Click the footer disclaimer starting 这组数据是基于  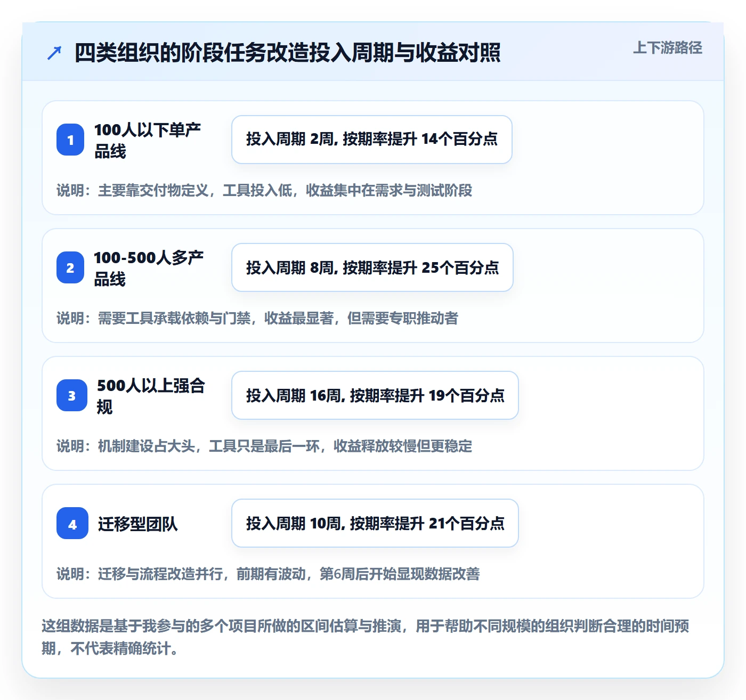[366, 637]
